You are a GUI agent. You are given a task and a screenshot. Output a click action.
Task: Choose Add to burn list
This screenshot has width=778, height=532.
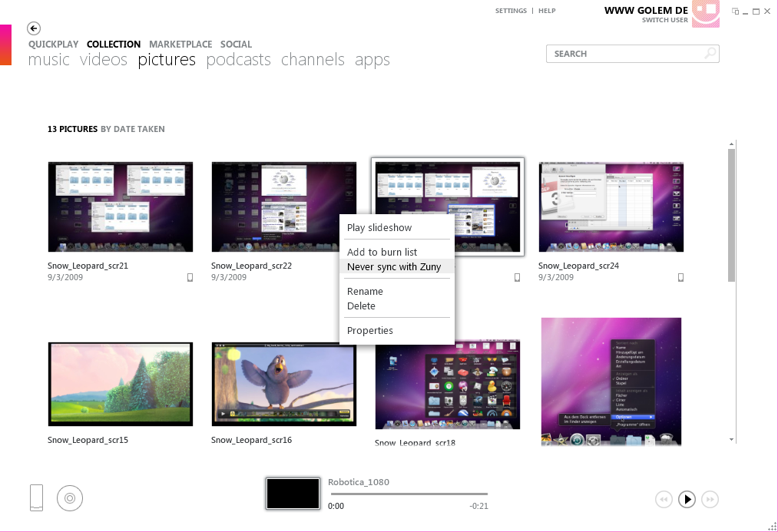pyautogui.click(x=382, y=252)
